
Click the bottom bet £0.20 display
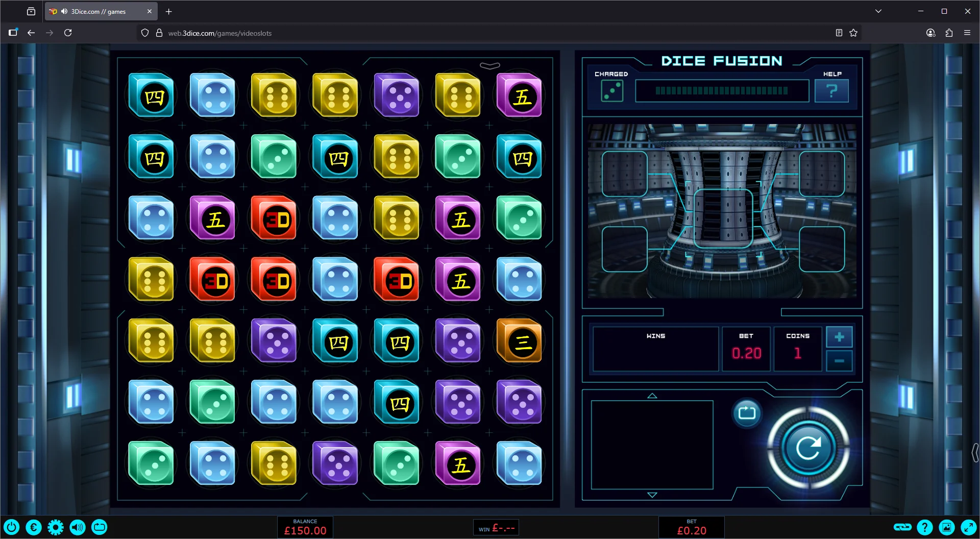click(692, 527)
